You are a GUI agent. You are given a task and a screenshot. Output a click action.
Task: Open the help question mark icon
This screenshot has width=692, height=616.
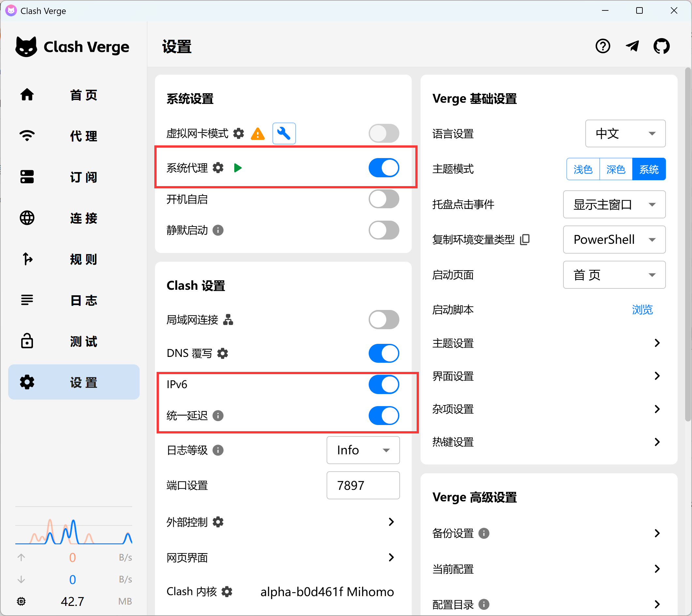[x=603, y=46]
